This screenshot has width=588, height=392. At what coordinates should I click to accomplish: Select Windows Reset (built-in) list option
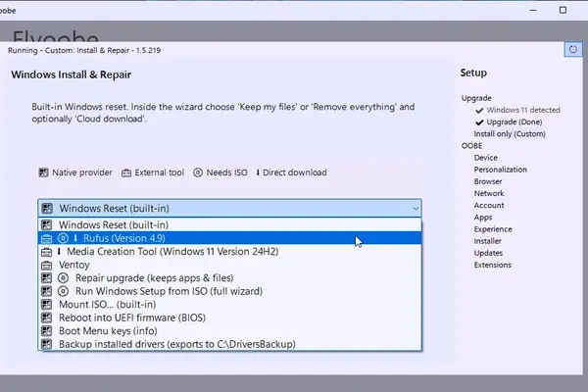click(x=230, y=224)
